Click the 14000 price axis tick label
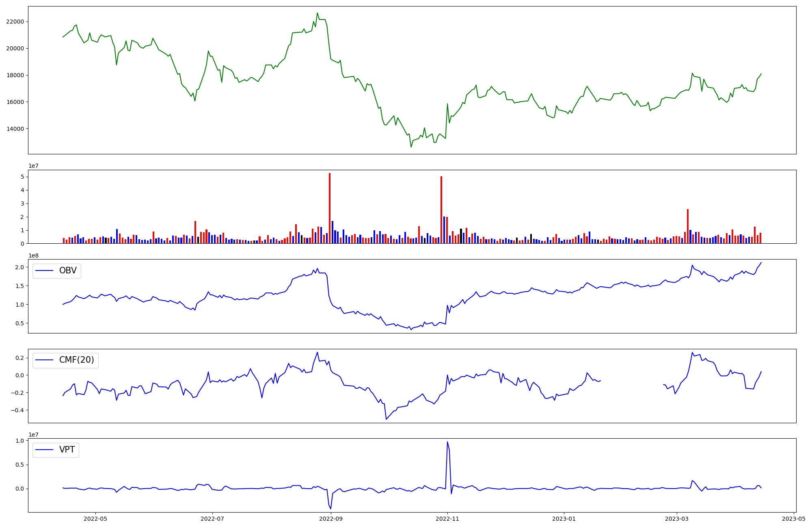Viewport: 812px width, 528px height. [x=15, y=129]
